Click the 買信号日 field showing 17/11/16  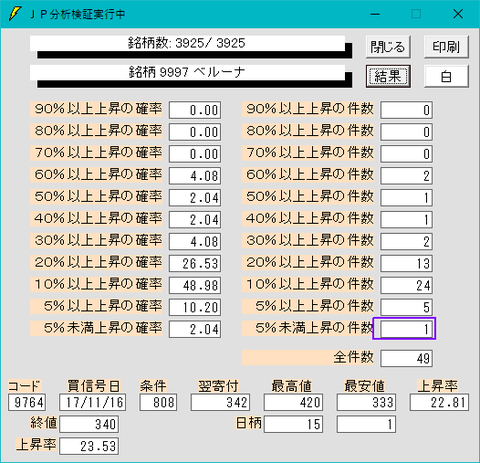[x=93, y=402]
